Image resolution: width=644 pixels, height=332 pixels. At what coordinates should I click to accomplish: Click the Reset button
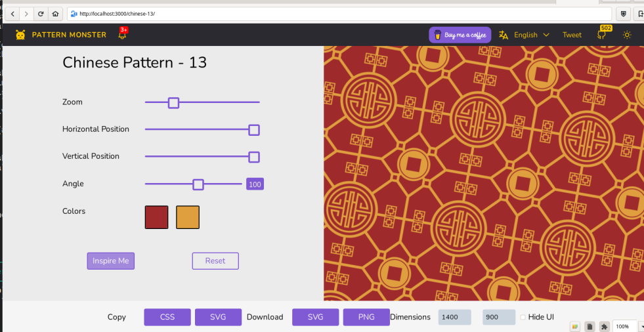point(215,261)
